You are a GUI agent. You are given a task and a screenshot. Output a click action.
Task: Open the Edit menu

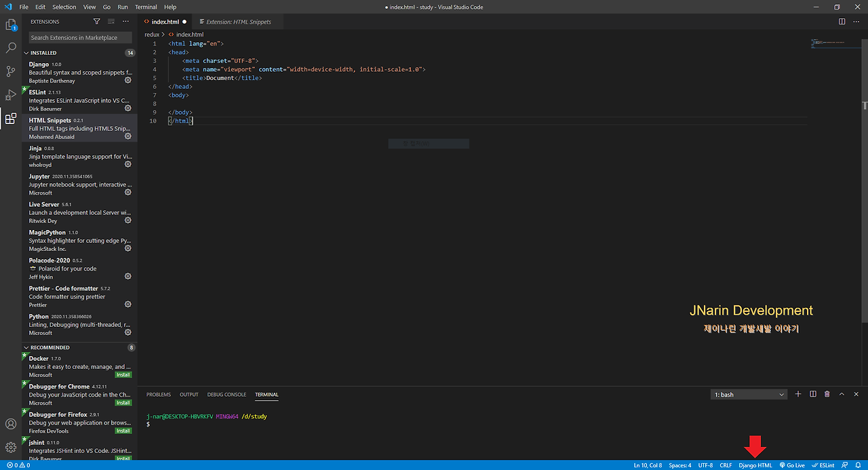click(x=41, y=7)
